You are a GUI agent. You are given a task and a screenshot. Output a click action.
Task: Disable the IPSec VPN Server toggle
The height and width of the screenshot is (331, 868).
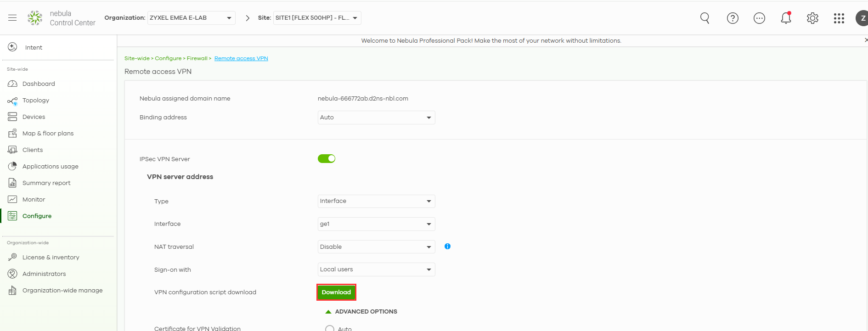(x=327, y=159)
